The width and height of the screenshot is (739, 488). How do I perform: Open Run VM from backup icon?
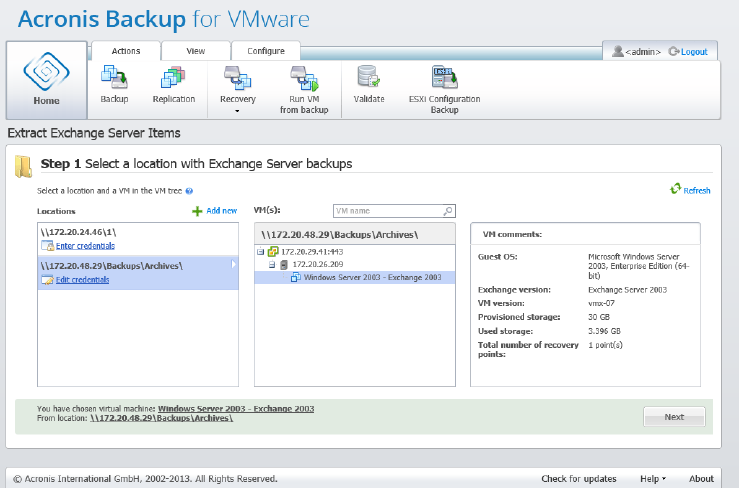coord(304,78)
